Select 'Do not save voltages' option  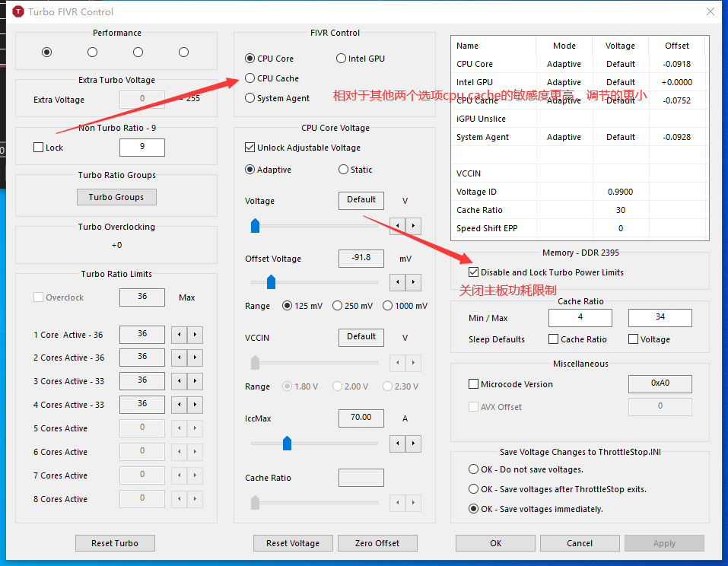pyautogui.click(x=526, y=469)
